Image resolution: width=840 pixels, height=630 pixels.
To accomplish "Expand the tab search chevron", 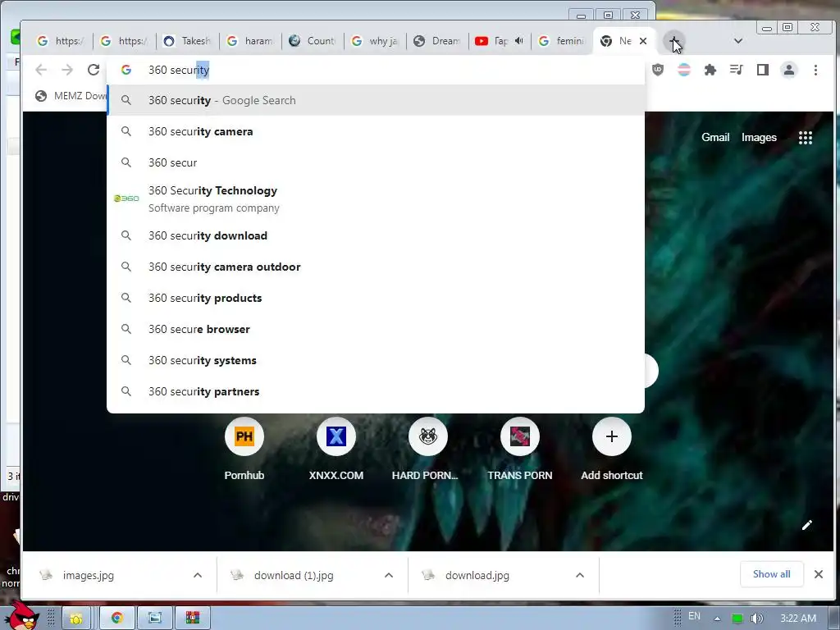I will coord(737,41).
